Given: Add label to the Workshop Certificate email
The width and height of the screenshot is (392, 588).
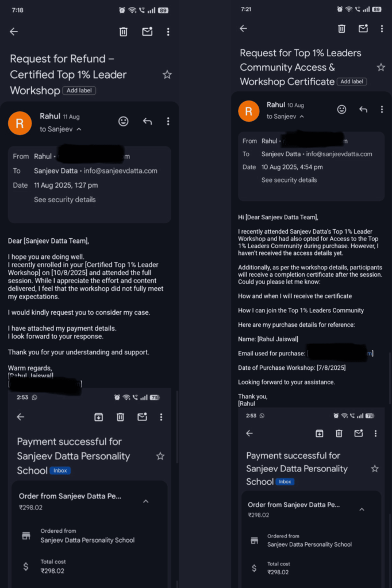Looking at the screenshot, I should pos(352,82).
